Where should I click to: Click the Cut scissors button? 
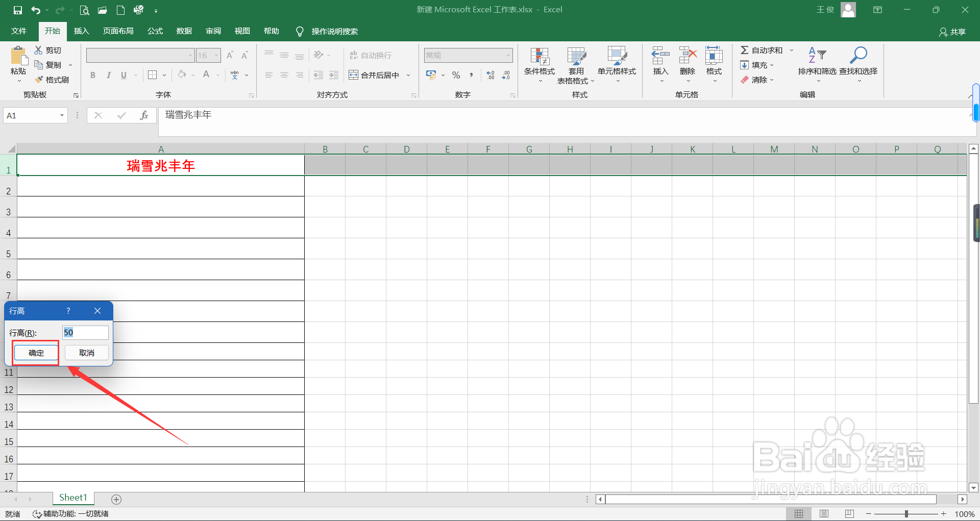coord(47,50)
